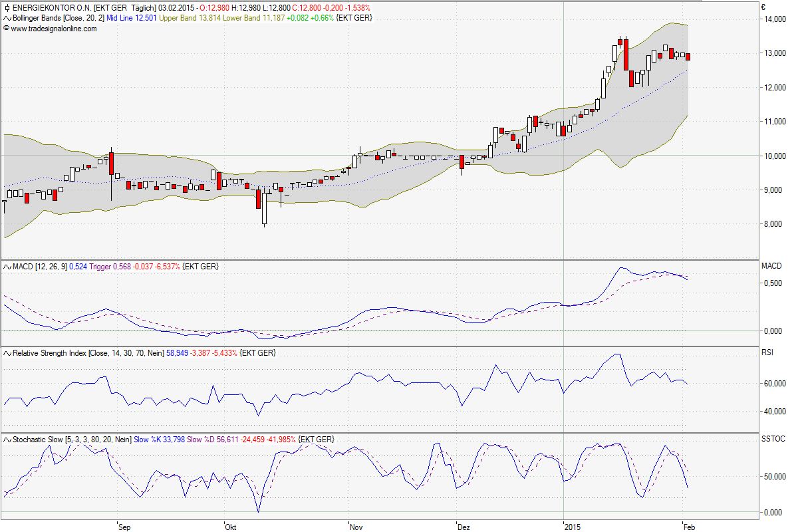Image resolution: width=798 pixels, height=532 pixels.
Task: Click the candlestick icon beside ENERGIEKONTOR O.N.
Action: (x=7, y=8)
